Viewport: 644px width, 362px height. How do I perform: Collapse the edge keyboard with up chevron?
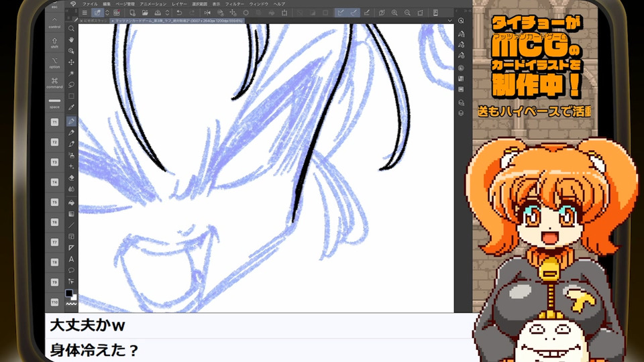coord(54,19)
